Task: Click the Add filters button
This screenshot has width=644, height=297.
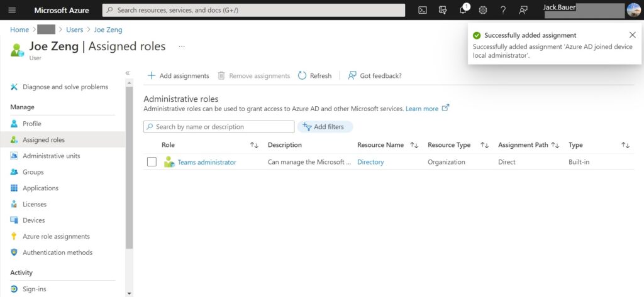Action: point(324,127)
